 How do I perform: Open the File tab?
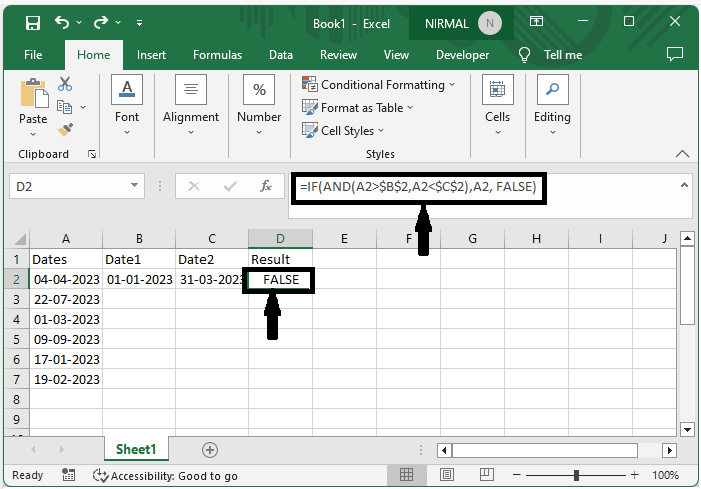coord(33,55)
